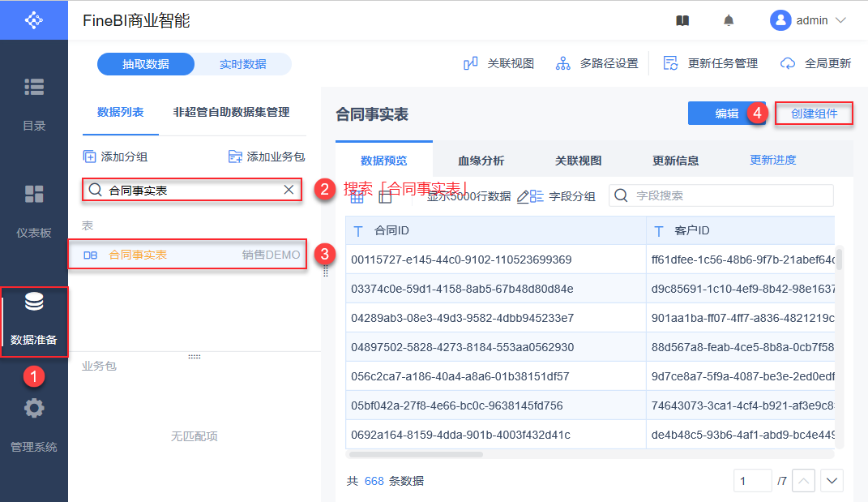Image resolution: width=868 pixels, height=502 pixels.
Task: Click the vertical panel splitter handle
Action: [x=326, y=271]
